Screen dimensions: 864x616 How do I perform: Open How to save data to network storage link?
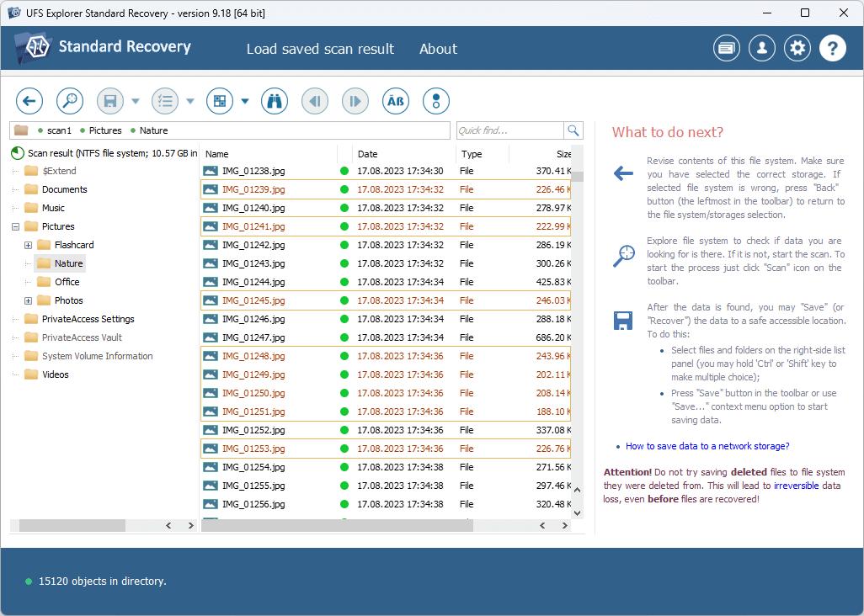click(x=707, y=447)
